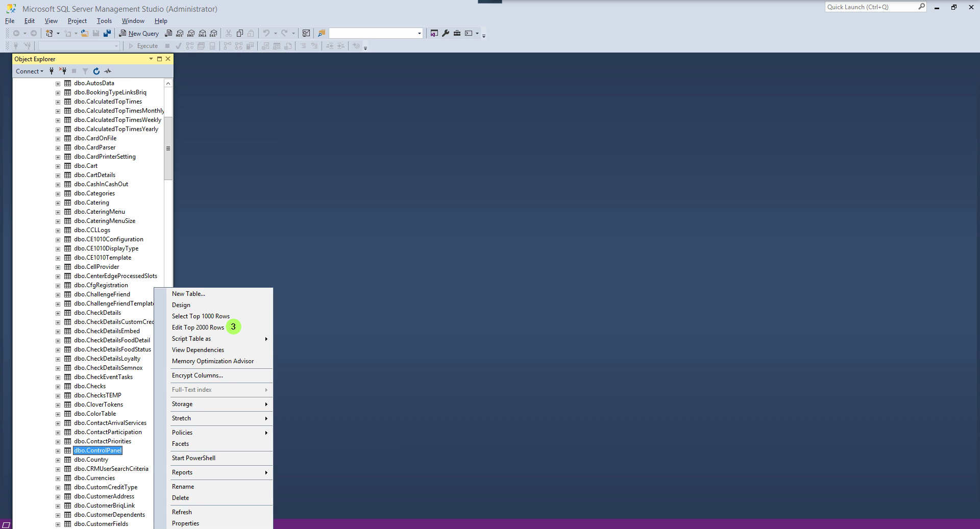This screenshot has width=980, height=529.
Task: Click Activity Monitor pulse icon in Object Explorer
Action: [x=108, y=71]
